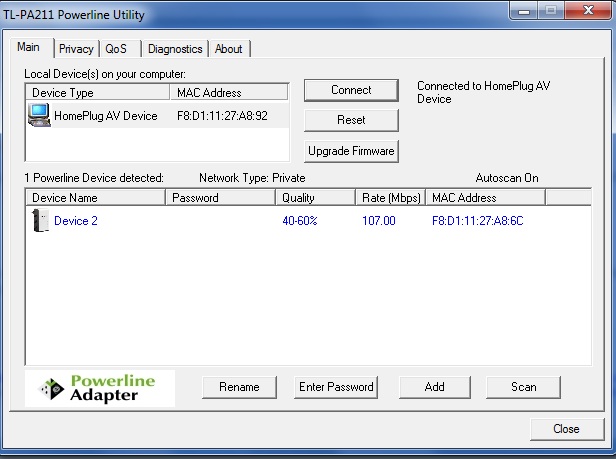Minimize the Powerline Utility window

click(524, 11)
